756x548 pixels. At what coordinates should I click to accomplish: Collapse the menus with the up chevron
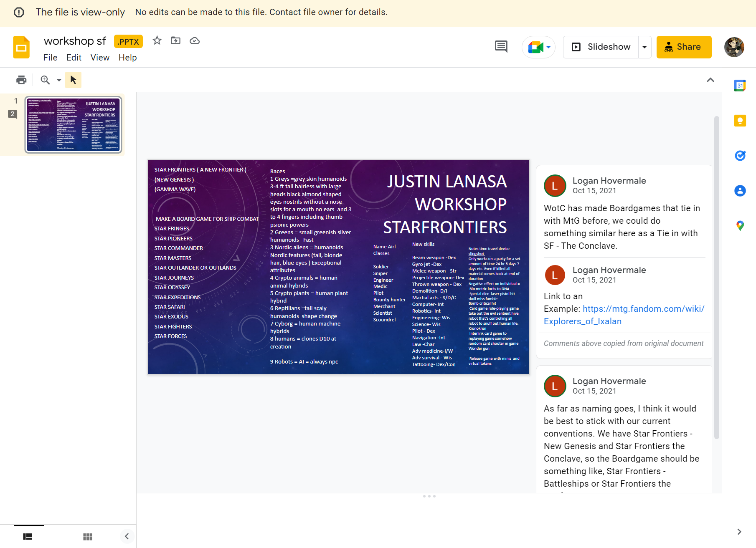click(710, 80)
